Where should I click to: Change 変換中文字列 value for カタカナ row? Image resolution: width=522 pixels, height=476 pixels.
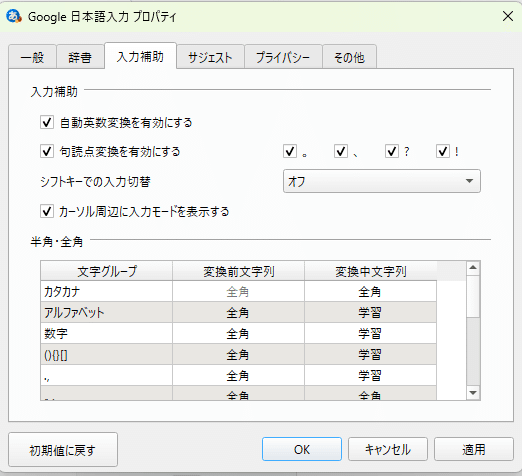[x=370, y=292]
